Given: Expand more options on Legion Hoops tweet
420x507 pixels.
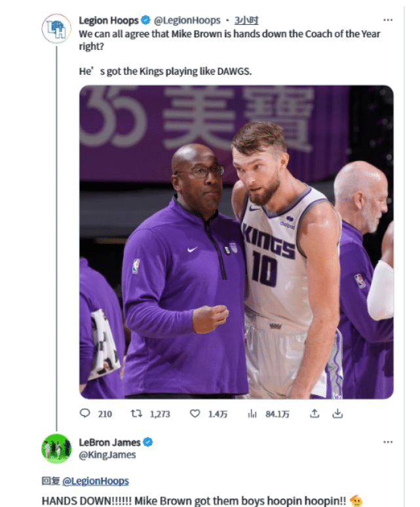Looking at the screenshot, I should coord(388,20).
